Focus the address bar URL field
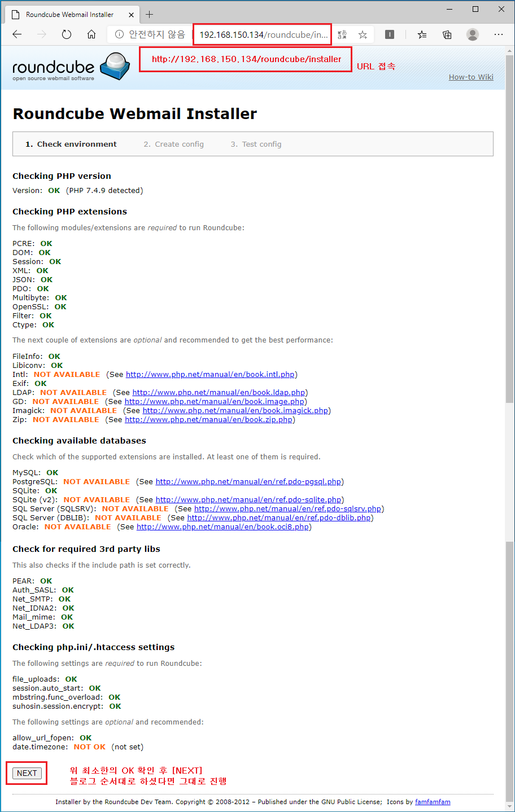The width and height of the screenshot is (515, 812). [263, 34]
